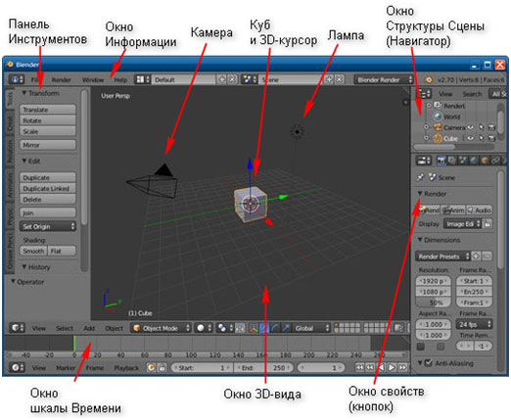Open the Render Layers properties tab icon
This screenshot has width=511, height=420.
(x=452, y=161)
